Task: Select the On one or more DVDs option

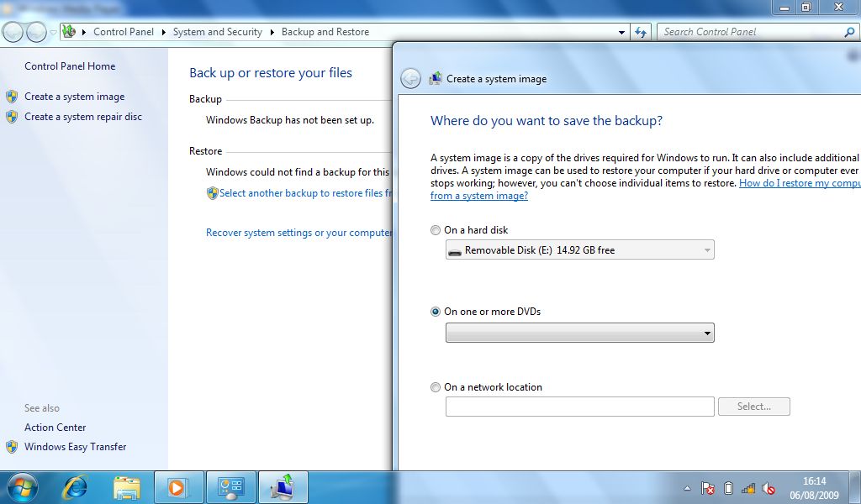Action: pyautogui.click(x=436, y=312)
